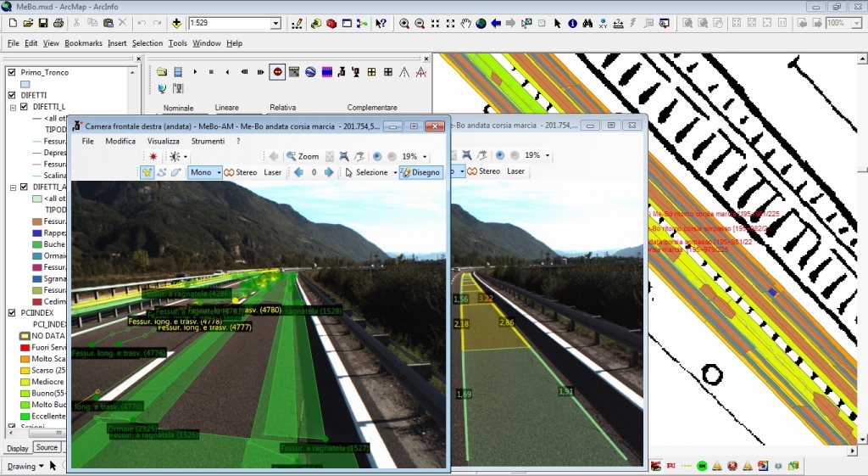
Task: Switch to the Source tab
Action: click(47, 448)
